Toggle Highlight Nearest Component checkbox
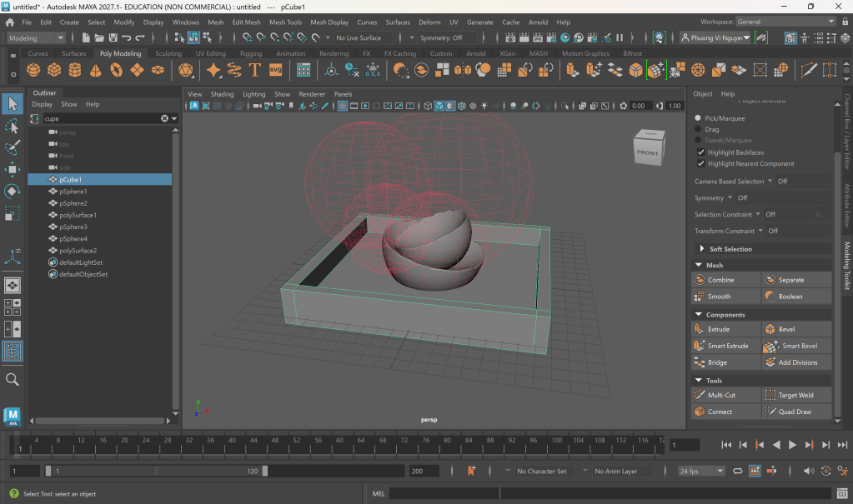This screenshot has width=853, height=504. [700, 163]
